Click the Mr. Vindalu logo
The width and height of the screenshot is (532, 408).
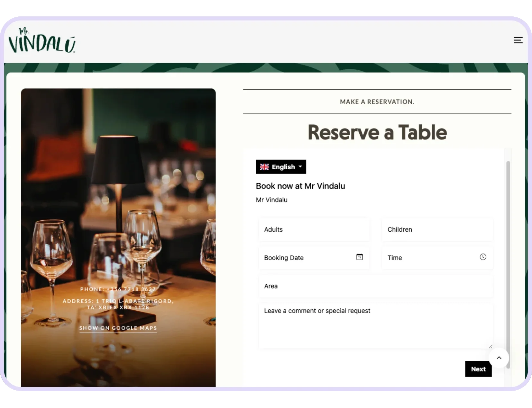click(42, 41)
